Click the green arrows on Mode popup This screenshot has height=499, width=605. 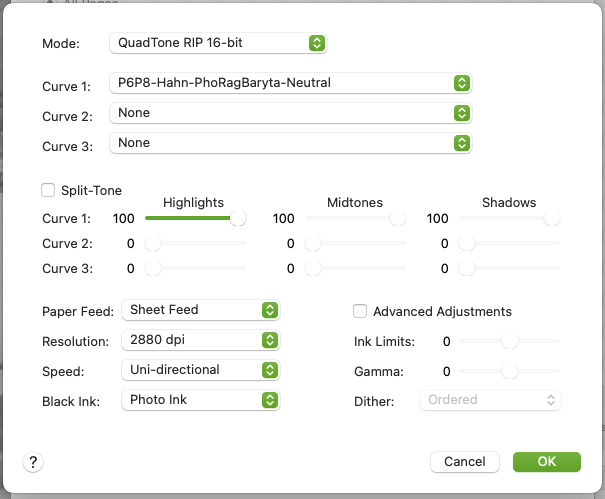[316, 43]
